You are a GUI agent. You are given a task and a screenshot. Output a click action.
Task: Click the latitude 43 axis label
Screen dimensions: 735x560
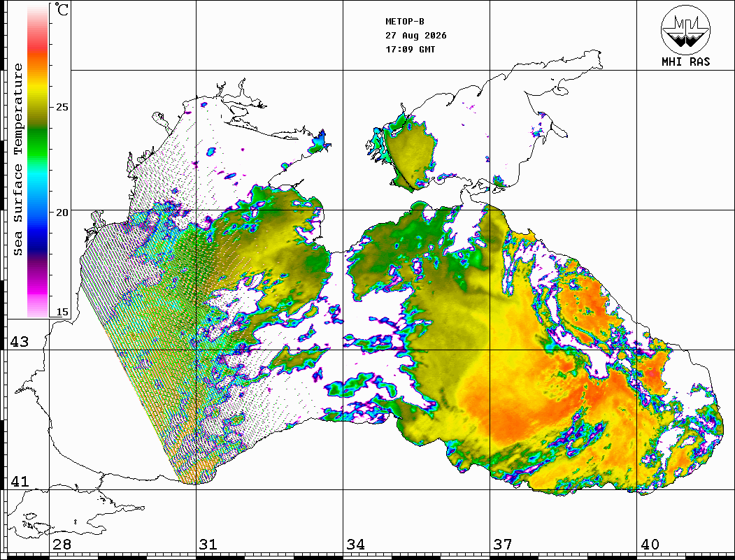tap(20, 342)
